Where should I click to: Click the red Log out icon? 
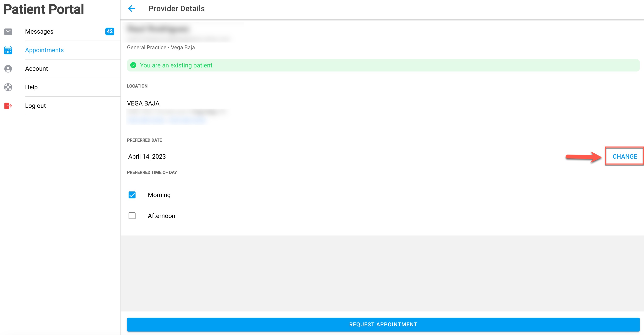[8, 106]
